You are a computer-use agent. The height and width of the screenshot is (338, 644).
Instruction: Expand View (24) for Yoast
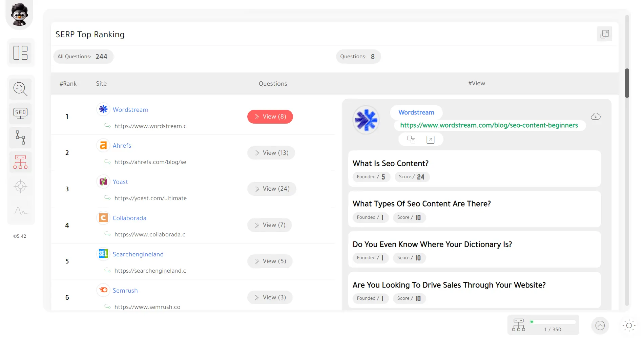point(272,189)
